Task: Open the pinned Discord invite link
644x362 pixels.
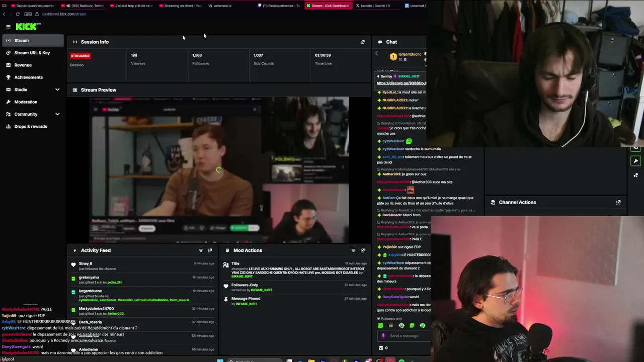Action: (401, 83)
